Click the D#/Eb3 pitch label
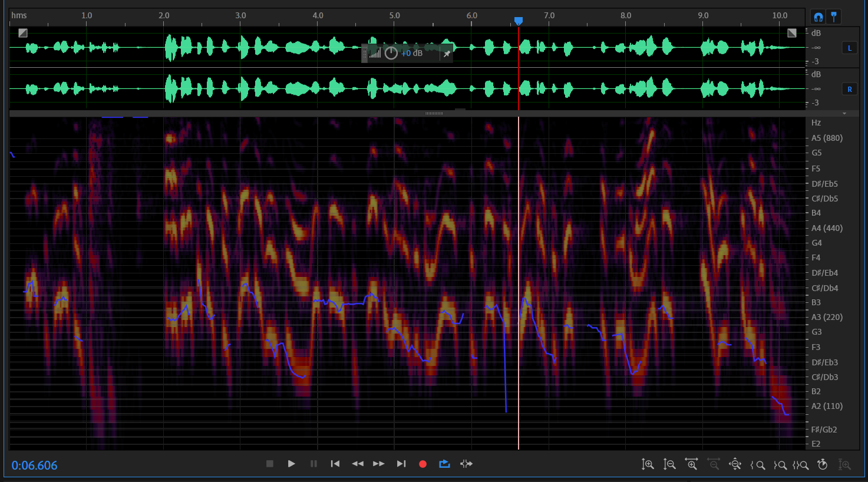The width and height of the screenshot is (868, 482). click(824, 362)
